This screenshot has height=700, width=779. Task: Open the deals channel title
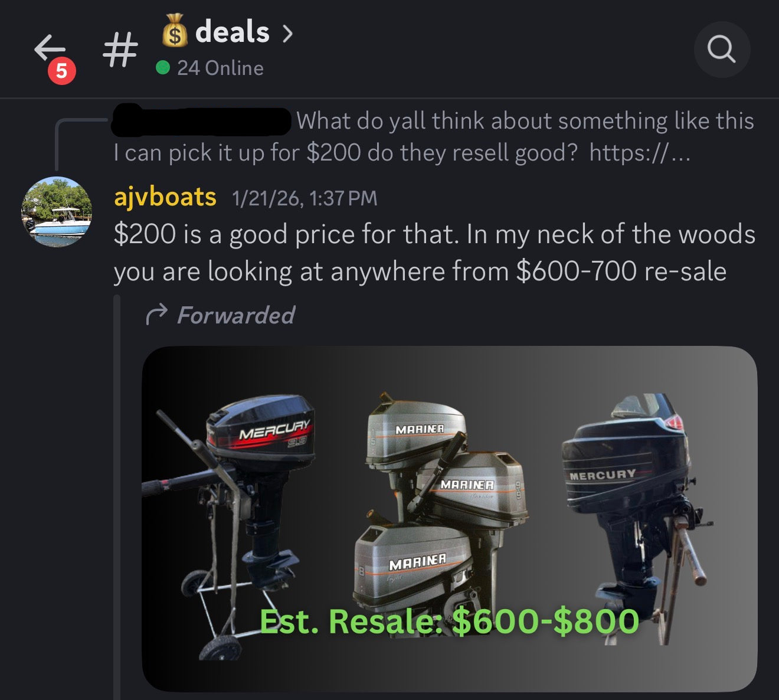pyautogui.click(x=232, y=31)
